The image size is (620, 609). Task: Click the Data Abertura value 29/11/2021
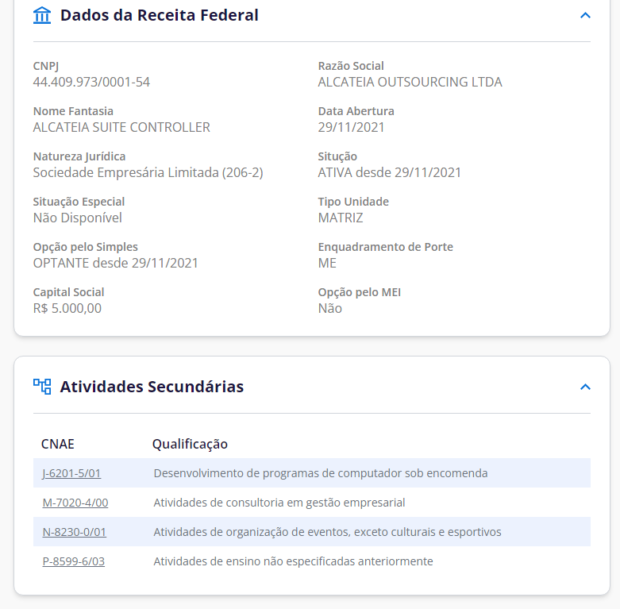point(351,127)
